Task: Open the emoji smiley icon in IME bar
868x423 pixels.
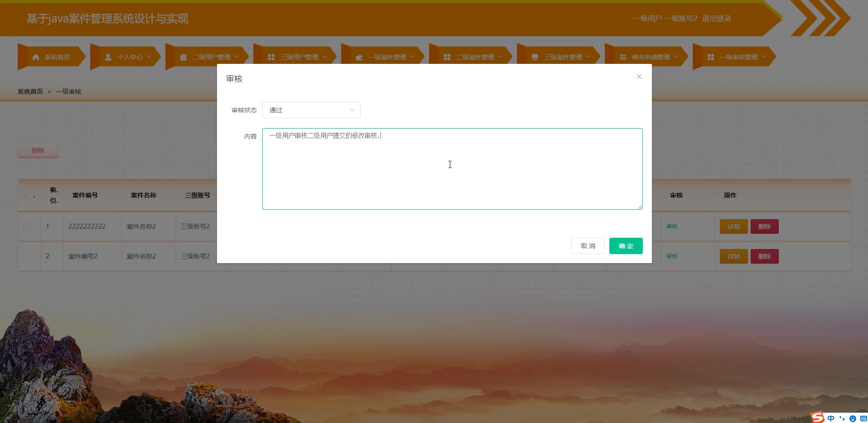Action: coord(853,418)
